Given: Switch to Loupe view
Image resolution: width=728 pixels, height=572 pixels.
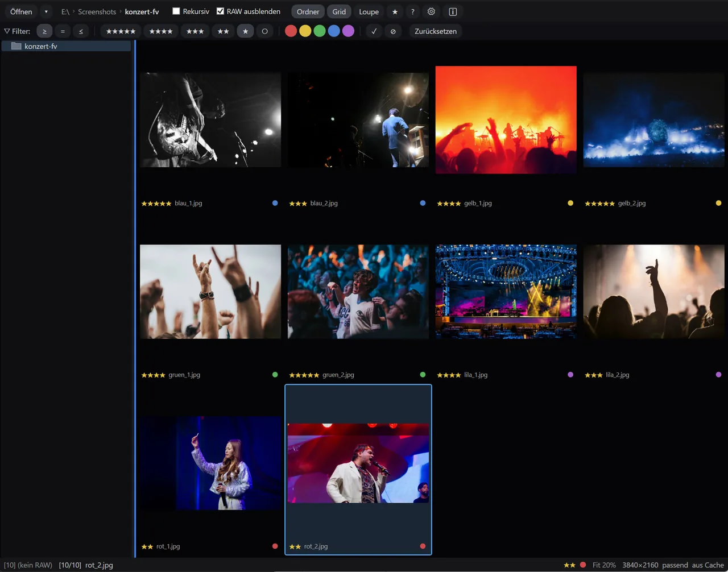Looking at the screenshot, I should coord(369,11).
